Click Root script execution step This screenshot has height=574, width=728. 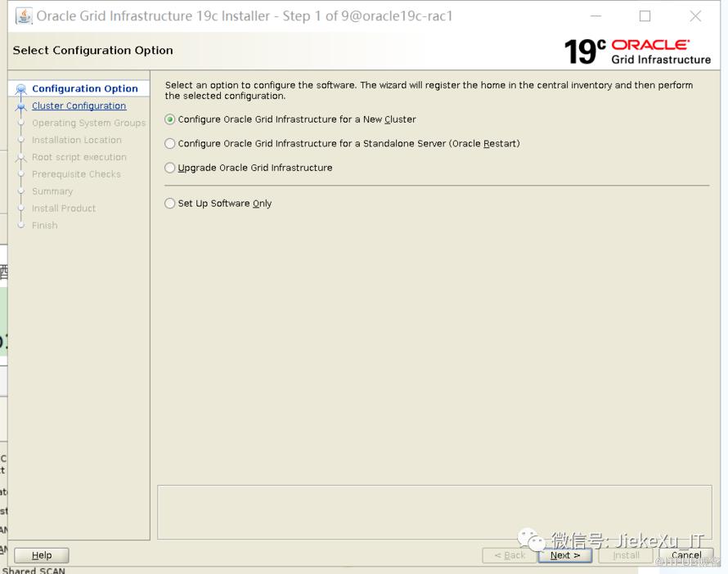tap(79, 157)
